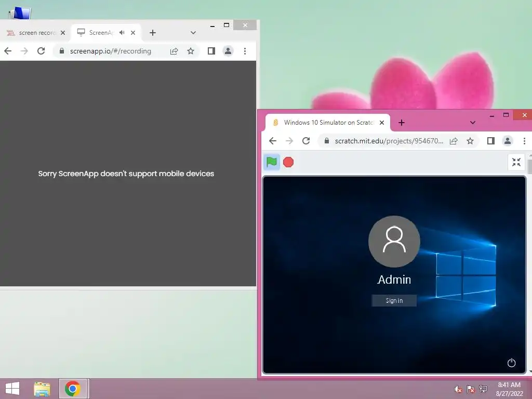Click 'Sorry ScreenApp doesn't support mobile devices' text
Image resolution: width=532 pixels, height=399 pixels.
[x=126, y=174]
